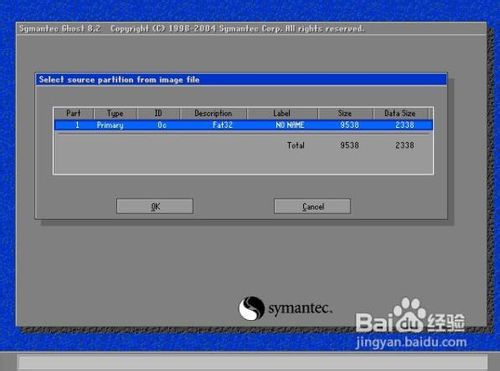Click the 9538 size in partition row

click(350, 125)
